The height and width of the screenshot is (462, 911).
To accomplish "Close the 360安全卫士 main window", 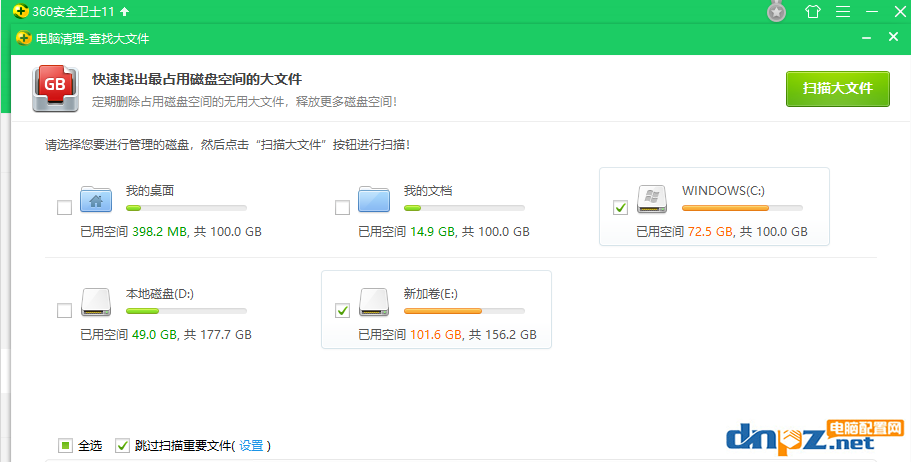I will (x=900, y=12).
